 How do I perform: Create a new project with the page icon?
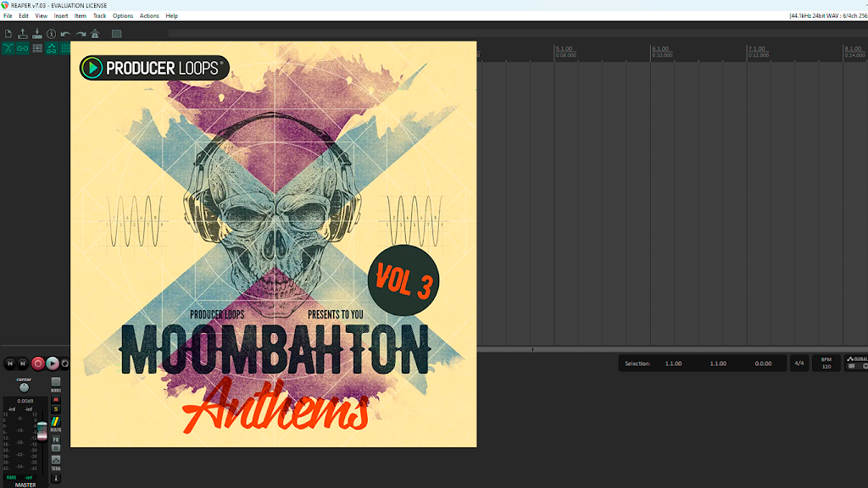[8, 34]
